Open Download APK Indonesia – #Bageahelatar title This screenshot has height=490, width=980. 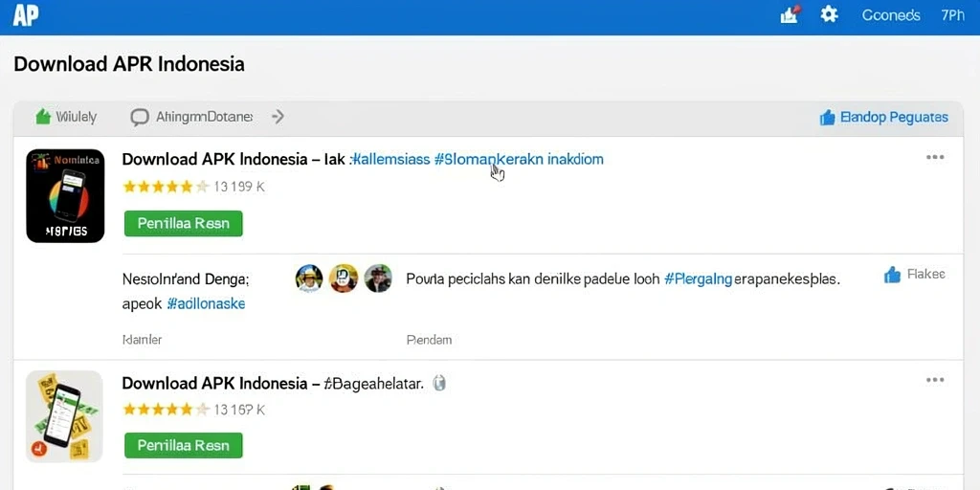click(273, 383)
